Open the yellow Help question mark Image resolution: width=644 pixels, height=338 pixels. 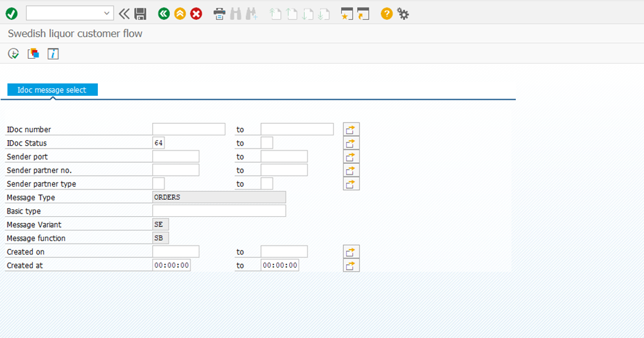386,13
